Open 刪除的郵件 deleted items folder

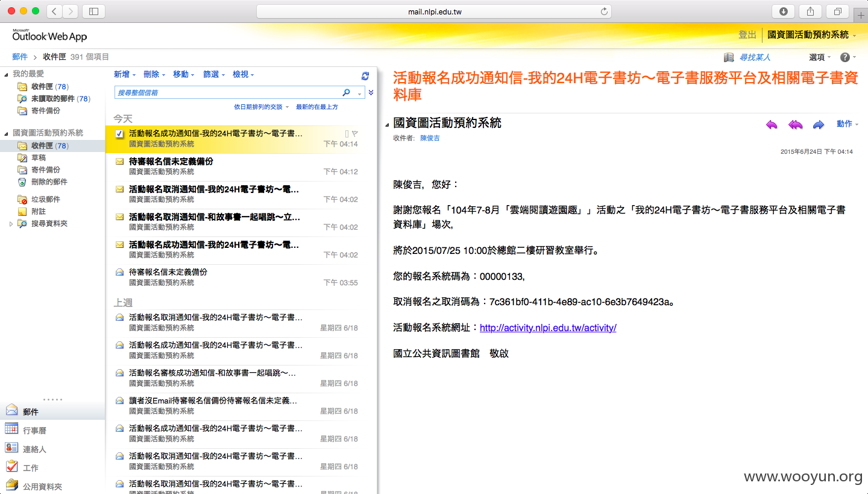pyautogui.click(x=49, y=182)
